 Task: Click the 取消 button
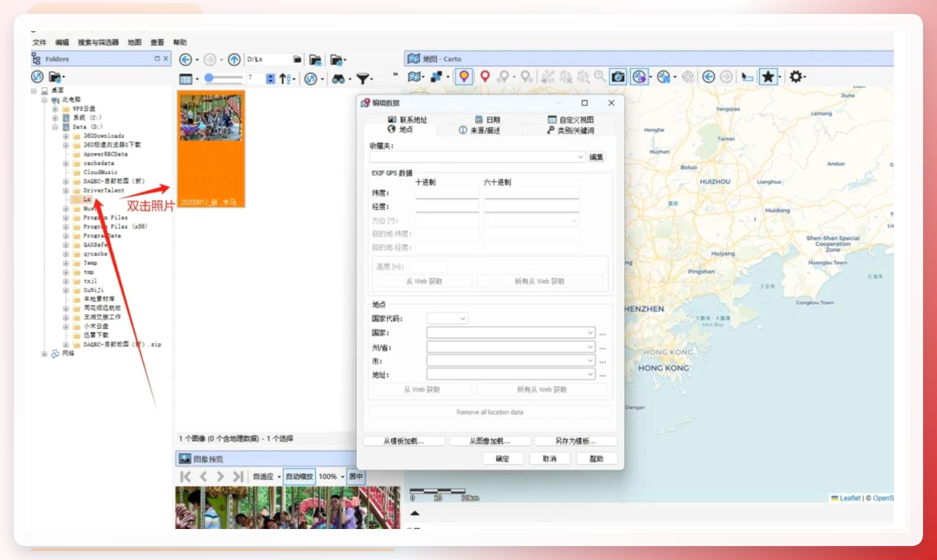pyautogui.click(x=550, y=459)
